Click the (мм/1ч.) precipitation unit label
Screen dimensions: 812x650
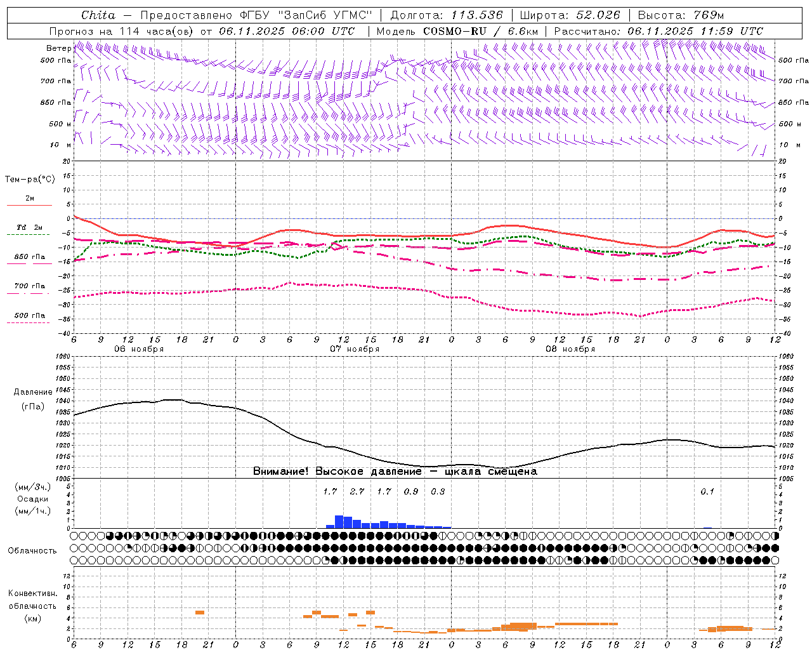pos(32,511)
